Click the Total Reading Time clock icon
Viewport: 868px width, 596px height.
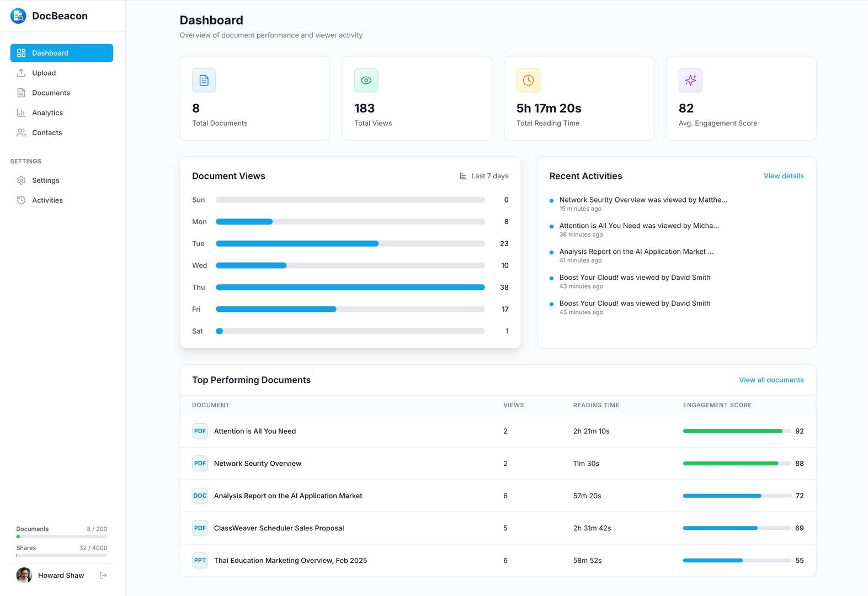point(528,81)
